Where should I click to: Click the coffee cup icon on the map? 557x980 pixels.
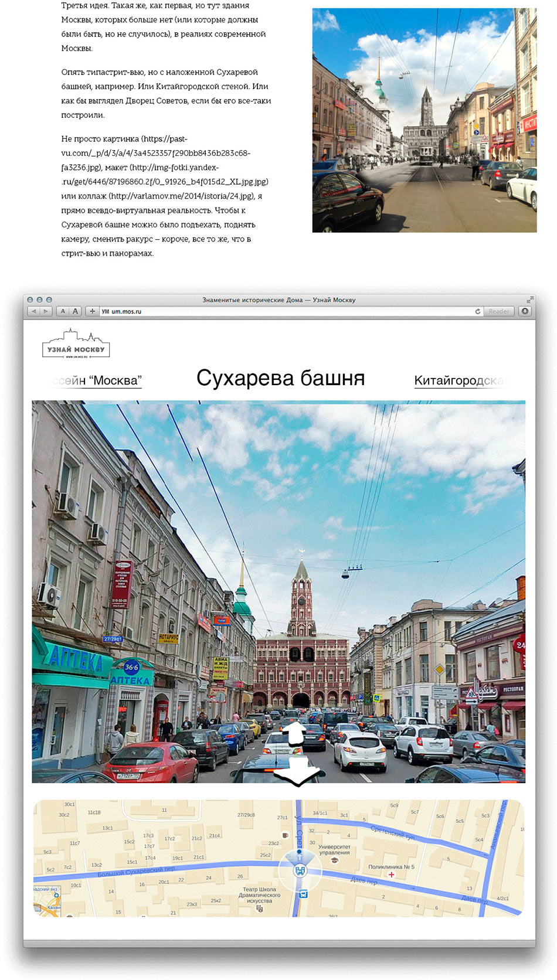(286, 835)
